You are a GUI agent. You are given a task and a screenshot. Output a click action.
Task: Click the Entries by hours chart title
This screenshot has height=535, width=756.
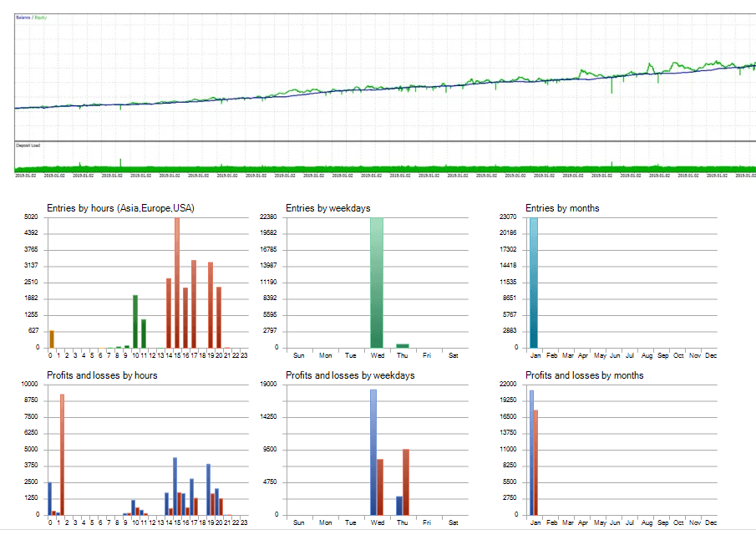pyautogui.click(x=120, y=208)
